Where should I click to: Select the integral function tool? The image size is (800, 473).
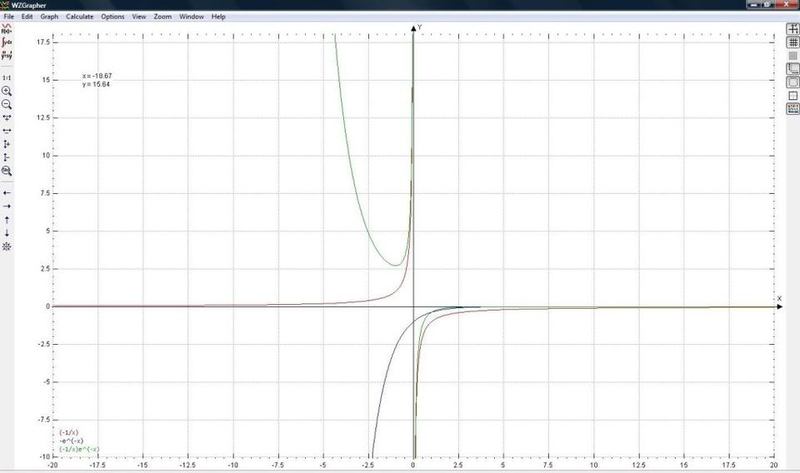click(x=7, y=44)
